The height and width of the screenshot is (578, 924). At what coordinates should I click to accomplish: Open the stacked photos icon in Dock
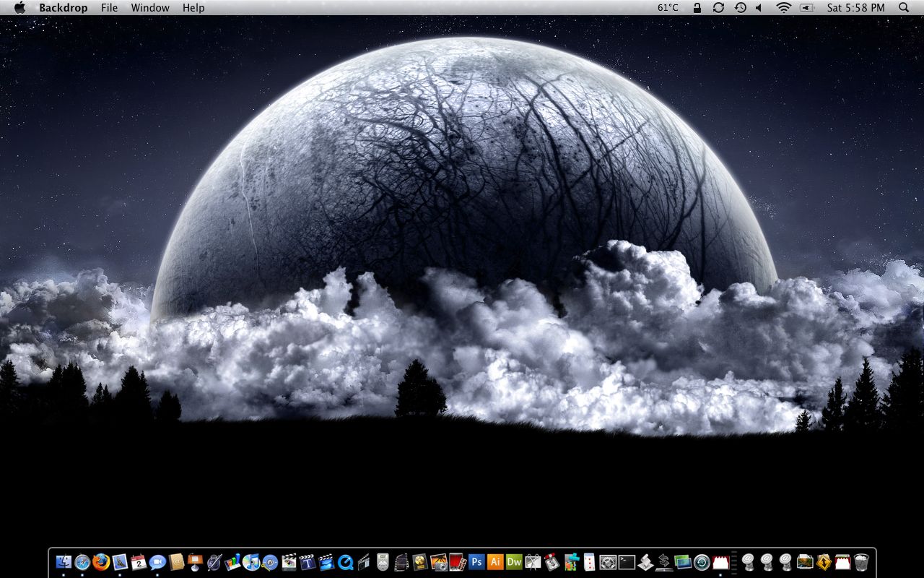pyautogui.click(x=683, y=561)
